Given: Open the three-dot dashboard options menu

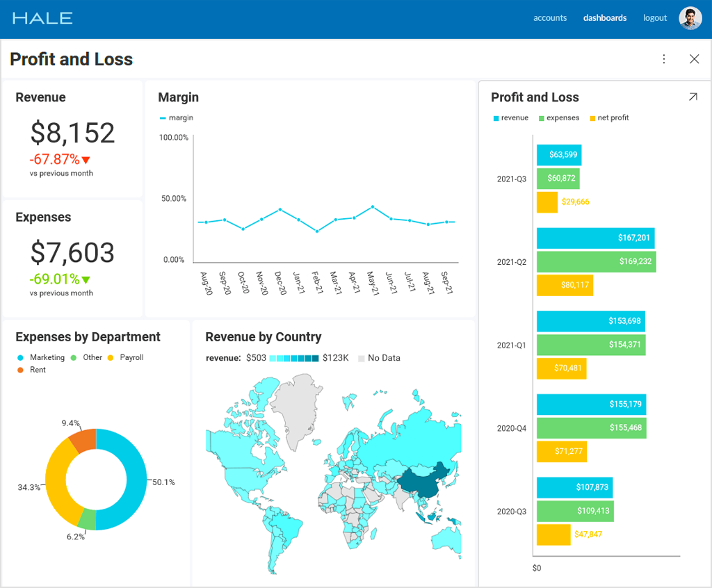Looking at the screenshot, I should (664, 59).
